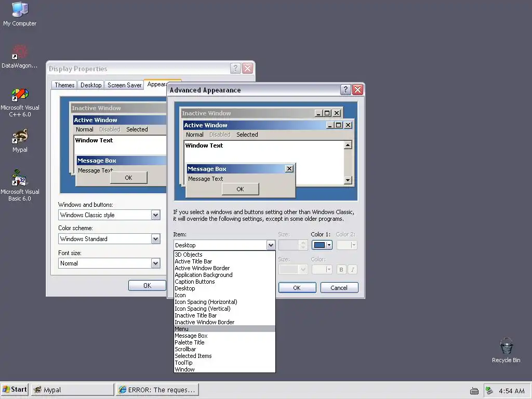This screenshot has width=532, height=399.
Task: Close the Advanced Appearance dialog
Action: point(357,89)
